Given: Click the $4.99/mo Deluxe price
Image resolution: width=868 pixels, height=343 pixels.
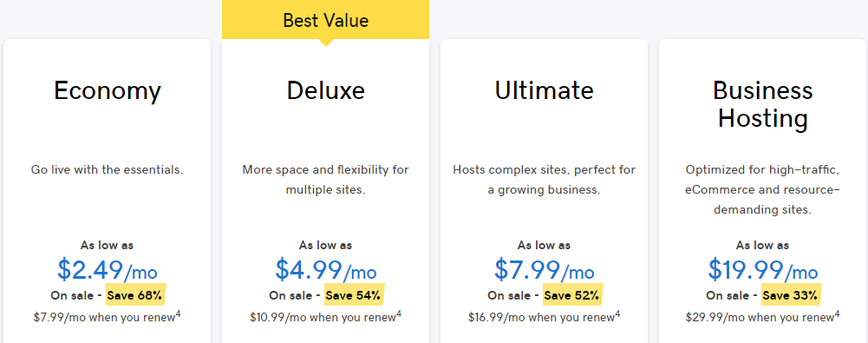Looking at the screenshot, I should pyautogui.click(x=325, y=270).
